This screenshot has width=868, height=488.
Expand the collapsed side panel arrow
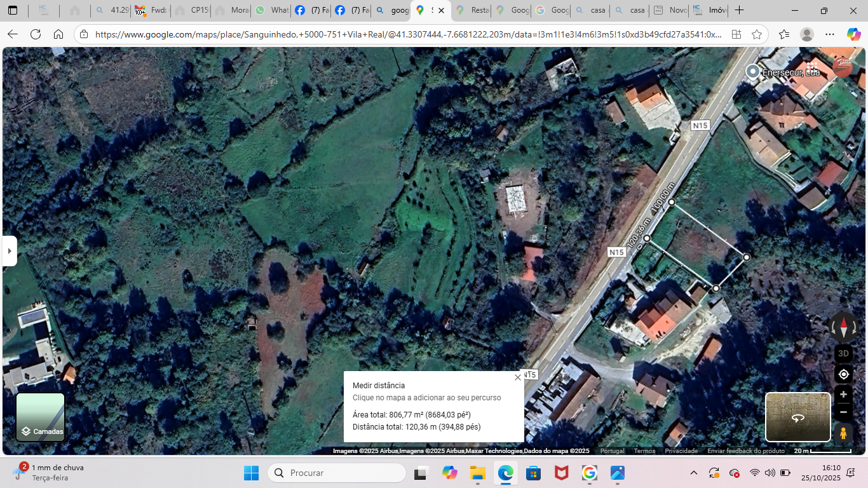pyautogui.click(x=10, y=251)
